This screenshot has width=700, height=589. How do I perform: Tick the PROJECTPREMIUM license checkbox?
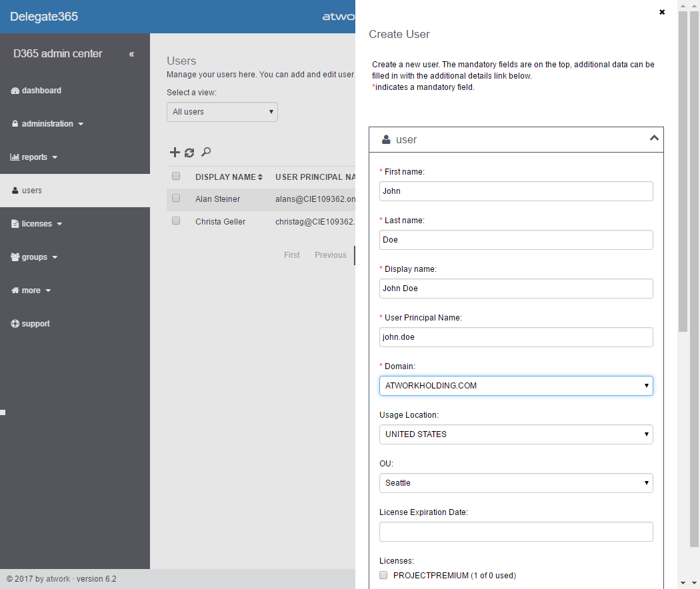[383, 575]
